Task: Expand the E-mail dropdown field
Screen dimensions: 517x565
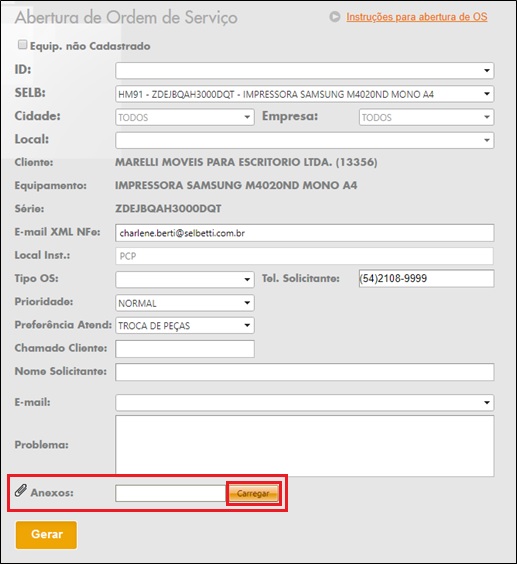Action: 304,402
